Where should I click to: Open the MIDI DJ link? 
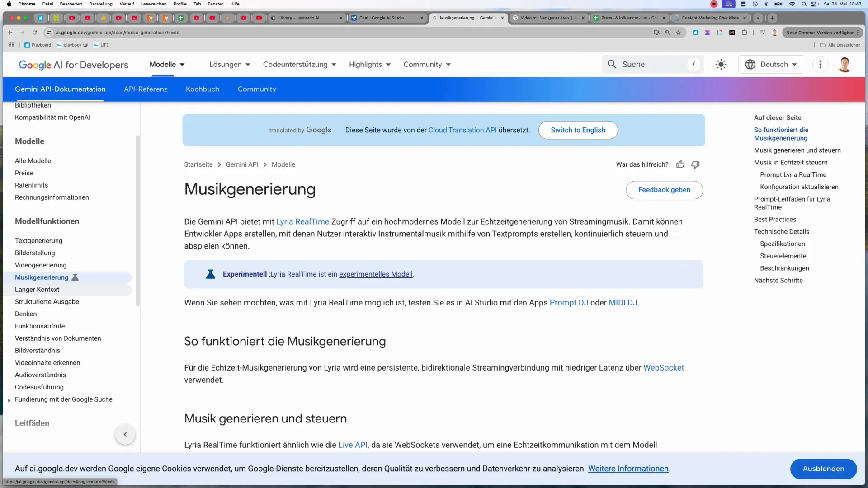coord(623,303)
